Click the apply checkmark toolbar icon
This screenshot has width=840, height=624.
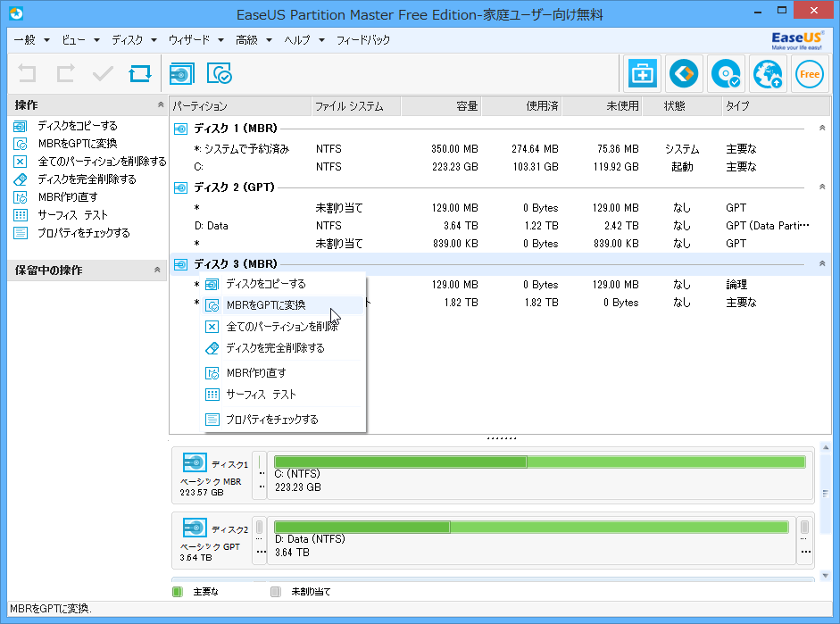[x=103, y=73]
